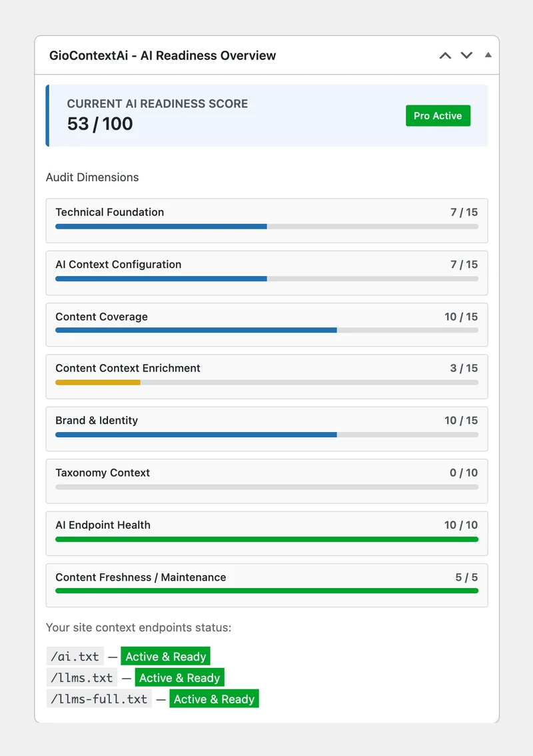Click Active & Ready badge for /llms-full.txt
The width and height of the screenshot is (533, 756).
[214, 699]
